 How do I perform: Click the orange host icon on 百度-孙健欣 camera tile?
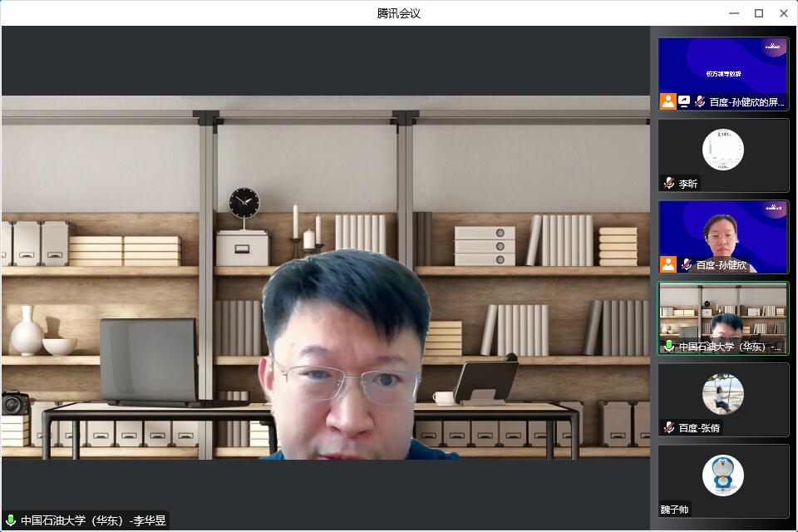point(668,264)
